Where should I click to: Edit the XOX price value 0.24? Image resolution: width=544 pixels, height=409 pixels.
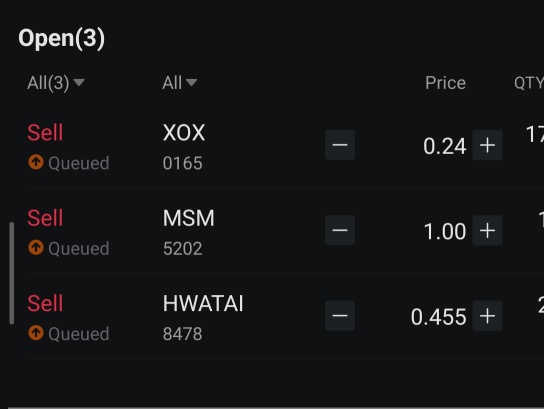[x=444, y=146]
